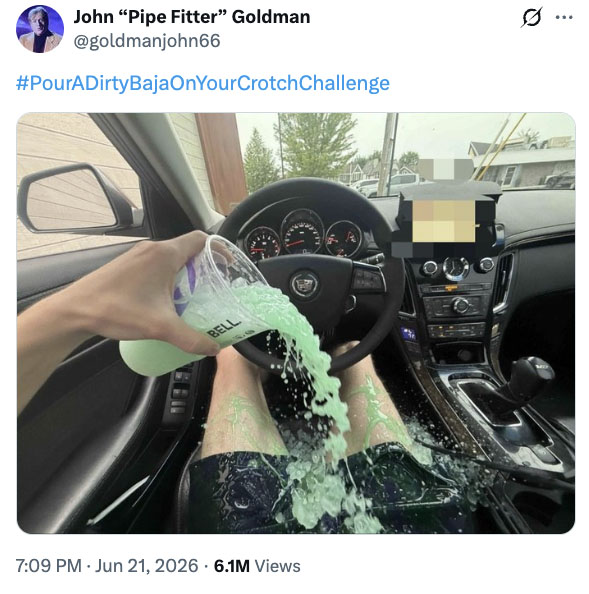Click the 7:09 PM timestamp
Viewport: 589px width, 594px height.
tap(48, 566)
